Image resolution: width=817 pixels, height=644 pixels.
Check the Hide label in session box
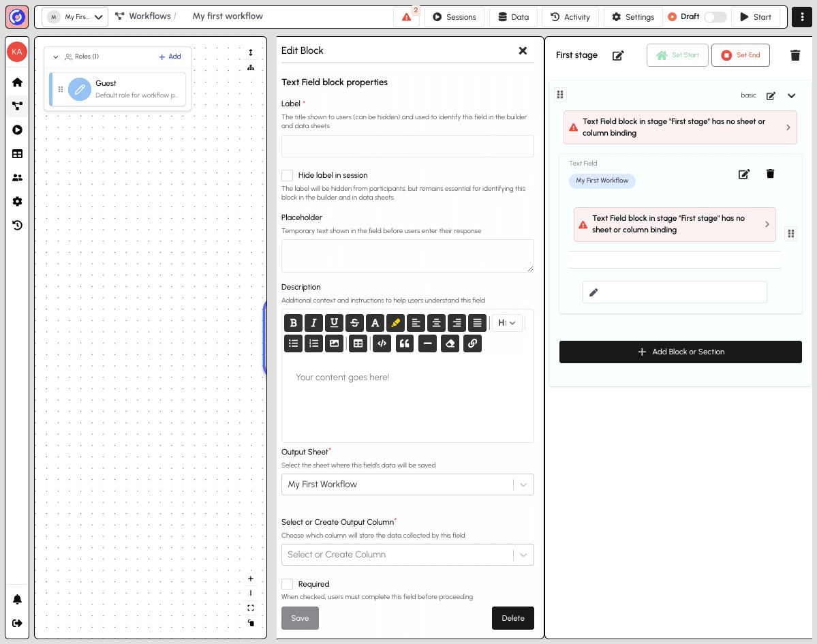coord(288,175)
